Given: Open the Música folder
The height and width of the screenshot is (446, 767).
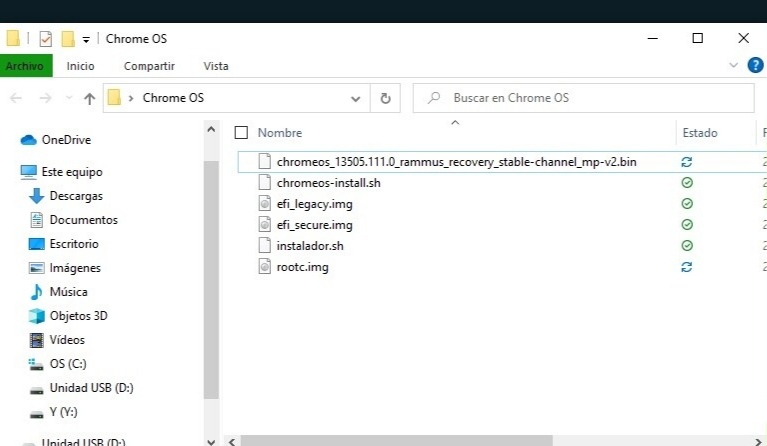Looking at the screenshot, I should [59, 291].
